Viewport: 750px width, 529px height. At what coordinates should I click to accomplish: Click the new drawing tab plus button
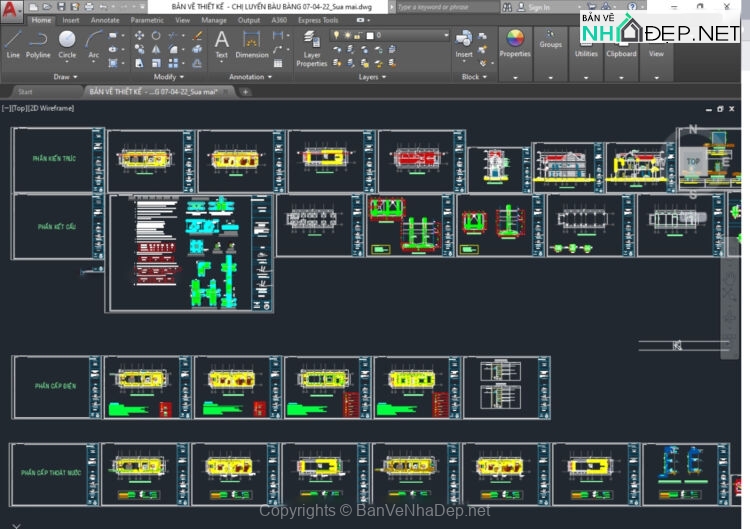[x=246, y=92]
